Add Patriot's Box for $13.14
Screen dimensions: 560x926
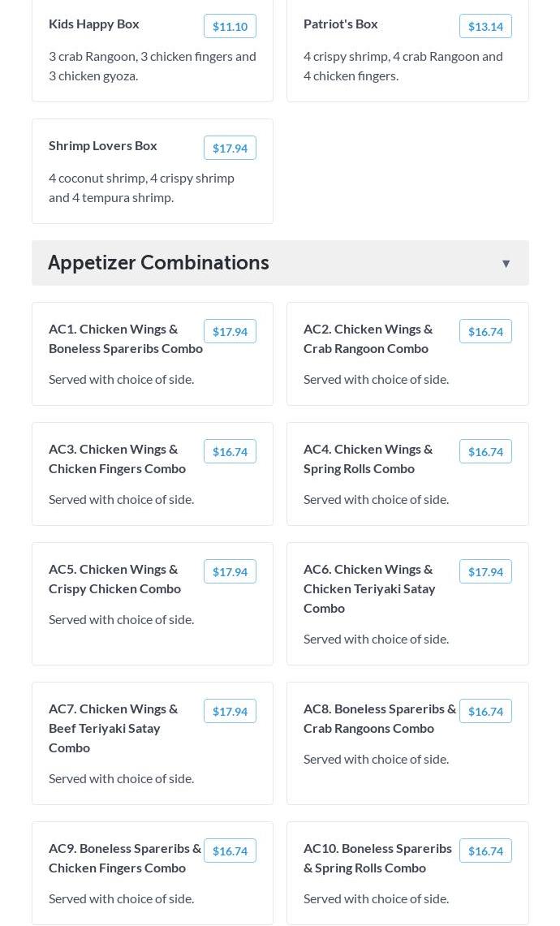pos(485,26)
